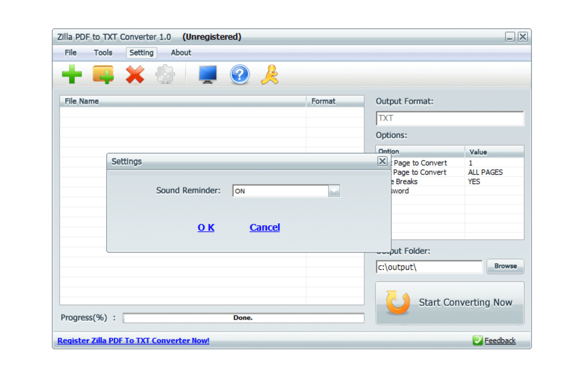The width and height of the screenshot is (588, 390).
Task: Open the About menu
Action: tap(181, 53)
